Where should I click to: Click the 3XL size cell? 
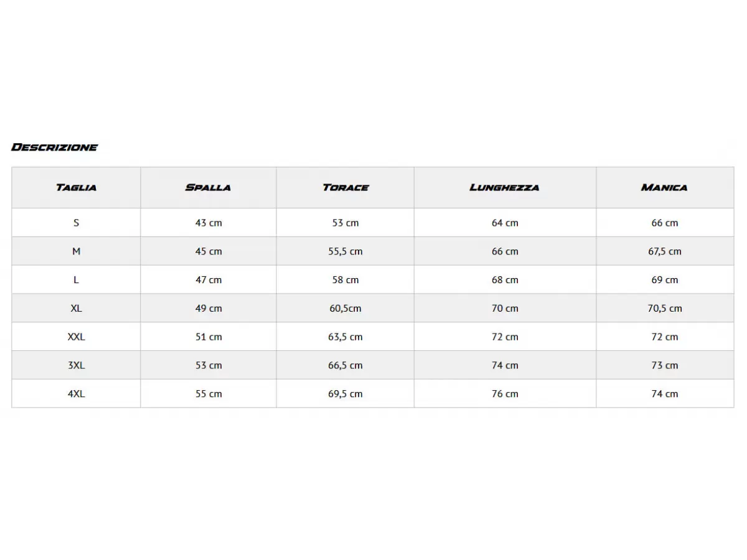(x=76, y=366)
